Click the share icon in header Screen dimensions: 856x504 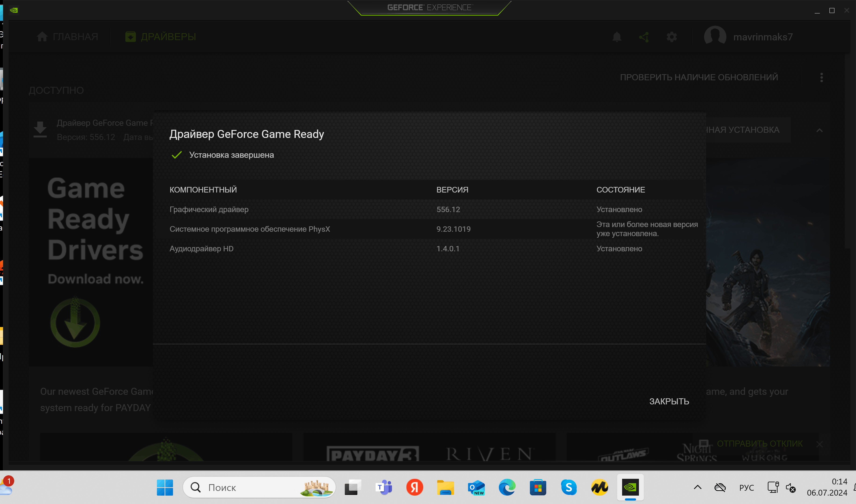point(644,37)
